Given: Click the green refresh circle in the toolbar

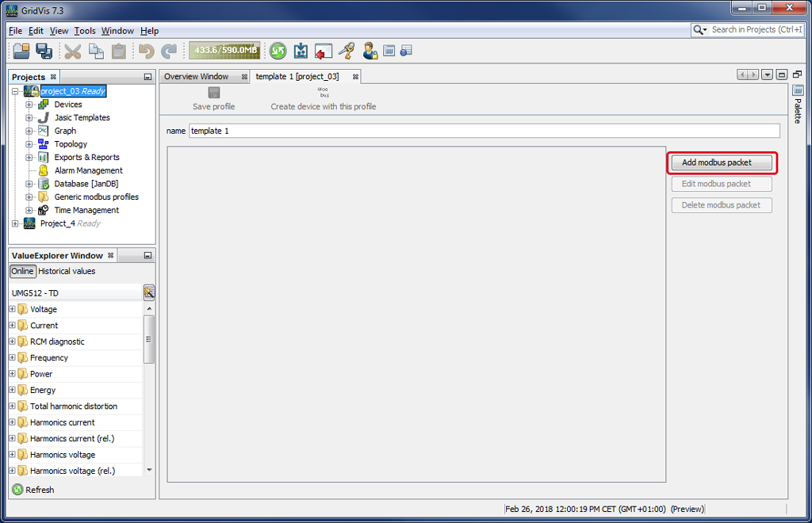Looking at the screenshot, I should tap(278, 52).
